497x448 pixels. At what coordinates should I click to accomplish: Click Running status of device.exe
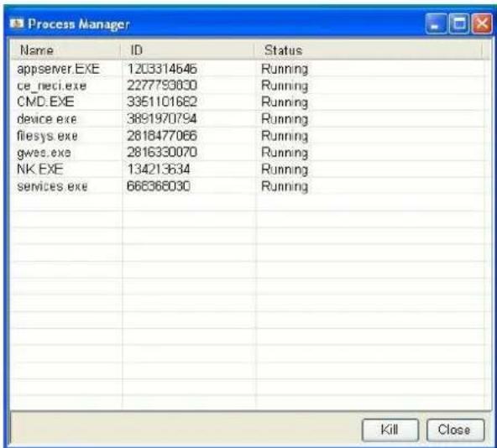coord(285,119)
